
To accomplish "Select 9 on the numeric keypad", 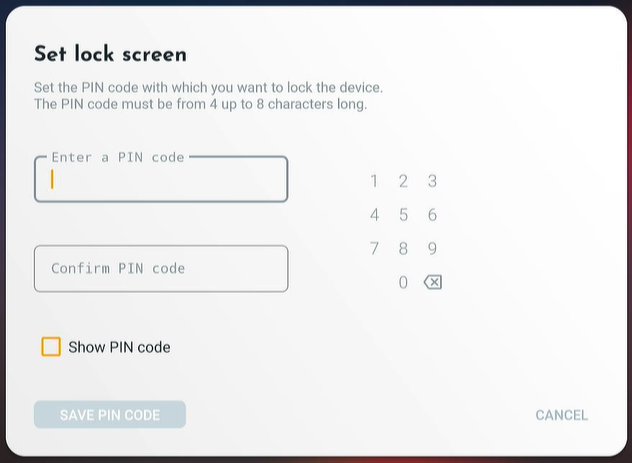I will coord(432,249).
